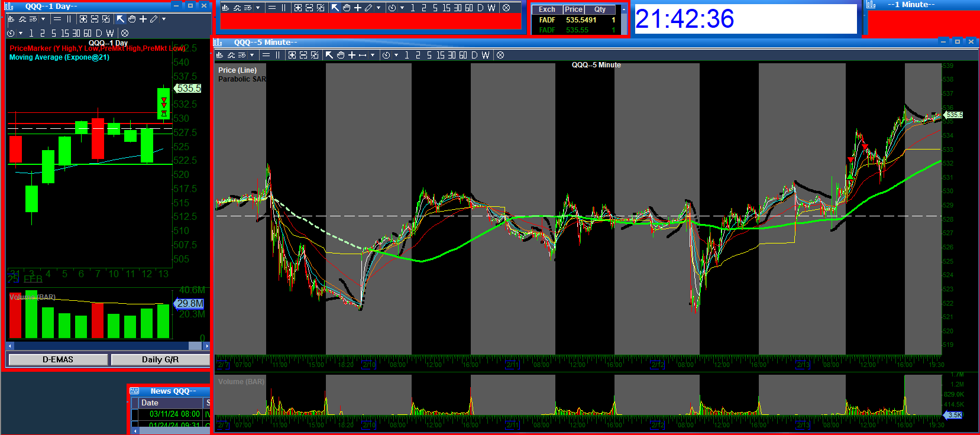Reset zoom in the QQQ 5 Minute toolbar
The image size is (980, 435).
pyautogui.click(x=315, y=55)
